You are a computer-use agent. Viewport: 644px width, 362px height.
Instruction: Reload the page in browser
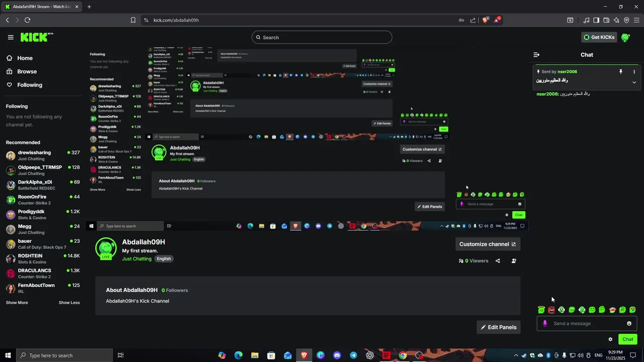27,20
